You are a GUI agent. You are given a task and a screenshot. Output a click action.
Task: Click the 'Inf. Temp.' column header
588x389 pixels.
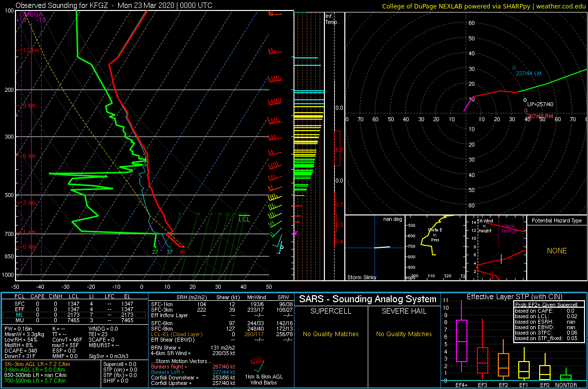click(x=332, y=19)
